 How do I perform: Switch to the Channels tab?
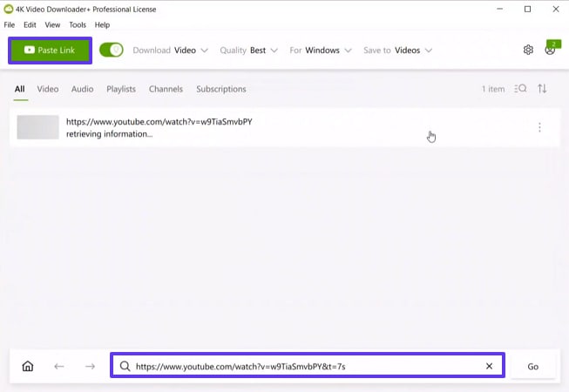[166, 89]
